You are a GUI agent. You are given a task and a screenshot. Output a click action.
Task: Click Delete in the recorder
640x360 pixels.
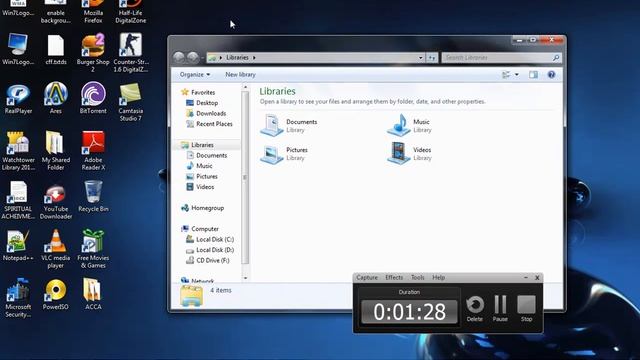475,309
